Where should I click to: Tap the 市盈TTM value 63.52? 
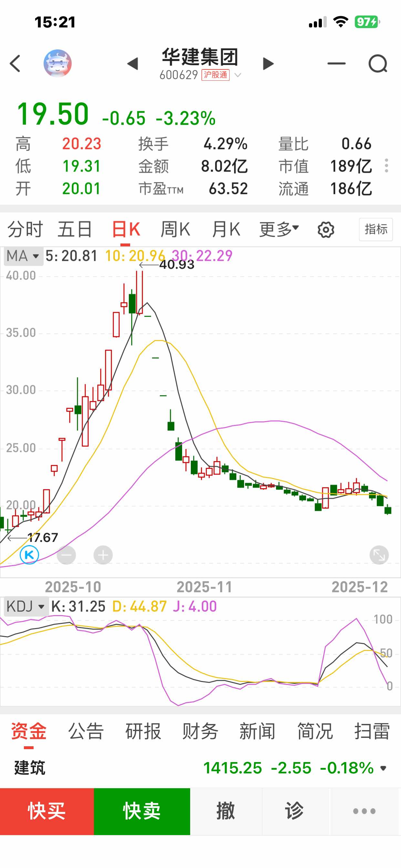point(228,189)
